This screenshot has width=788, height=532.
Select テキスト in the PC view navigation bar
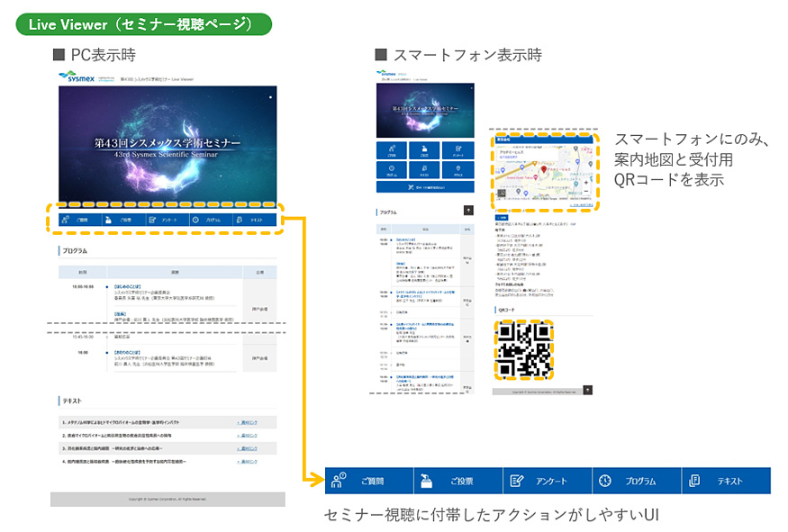[x=255, y=220]
